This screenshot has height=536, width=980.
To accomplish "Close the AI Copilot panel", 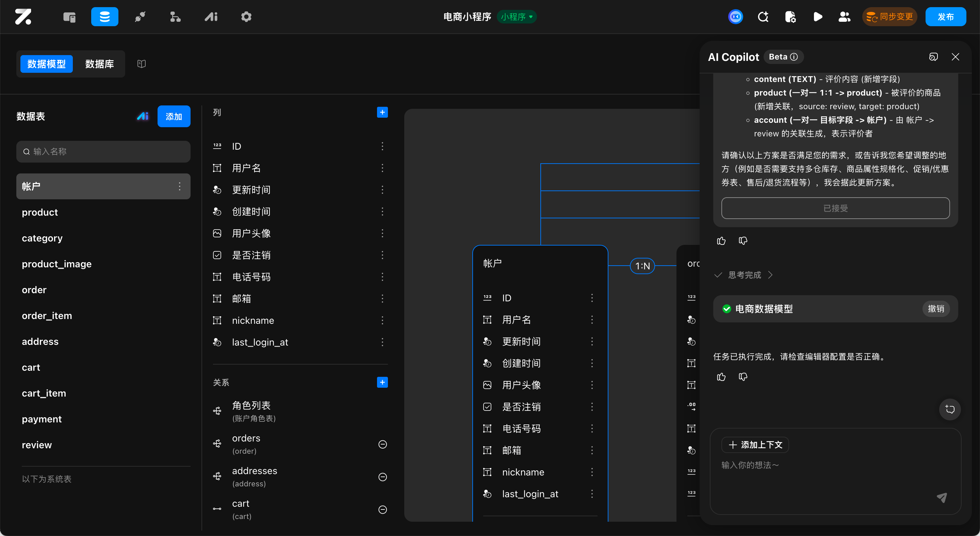I will point(955,57).
